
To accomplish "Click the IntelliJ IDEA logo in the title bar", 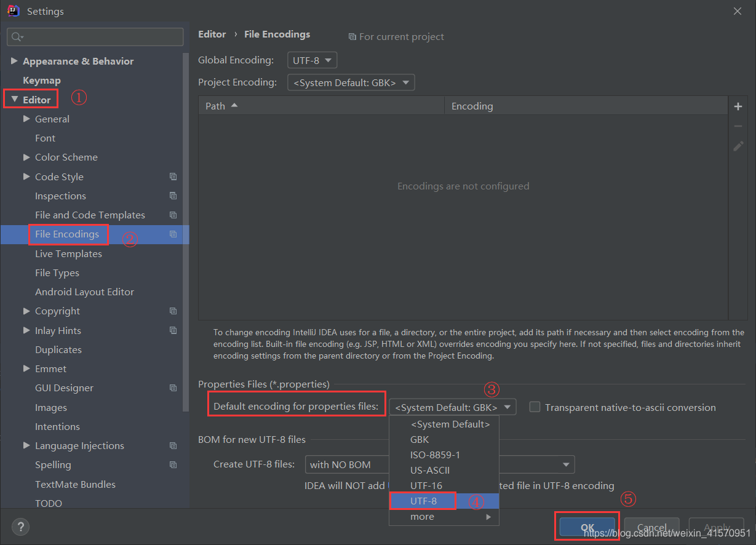I will 12,10.
